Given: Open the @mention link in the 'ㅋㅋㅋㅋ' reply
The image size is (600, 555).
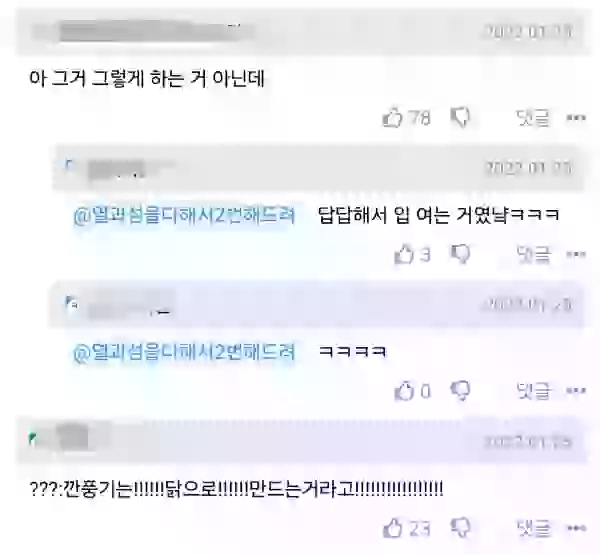Looking at the screenshot, I should coord(184,352).
